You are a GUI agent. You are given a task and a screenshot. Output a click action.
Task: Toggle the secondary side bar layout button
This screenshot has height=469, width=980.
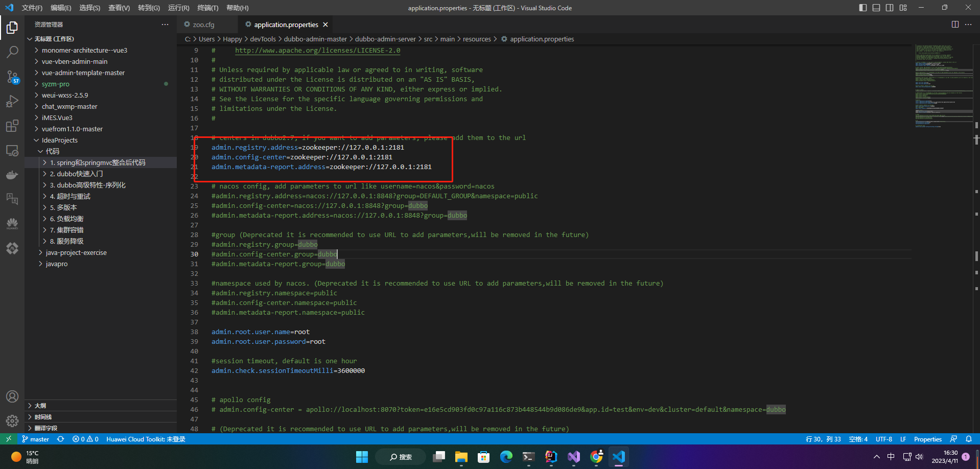tap(890, 8)
